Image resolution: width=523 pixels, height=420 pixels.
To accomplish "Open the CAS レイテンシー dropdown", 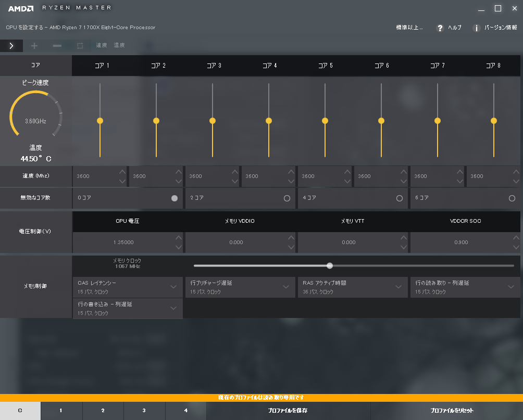I will [128, 287].
